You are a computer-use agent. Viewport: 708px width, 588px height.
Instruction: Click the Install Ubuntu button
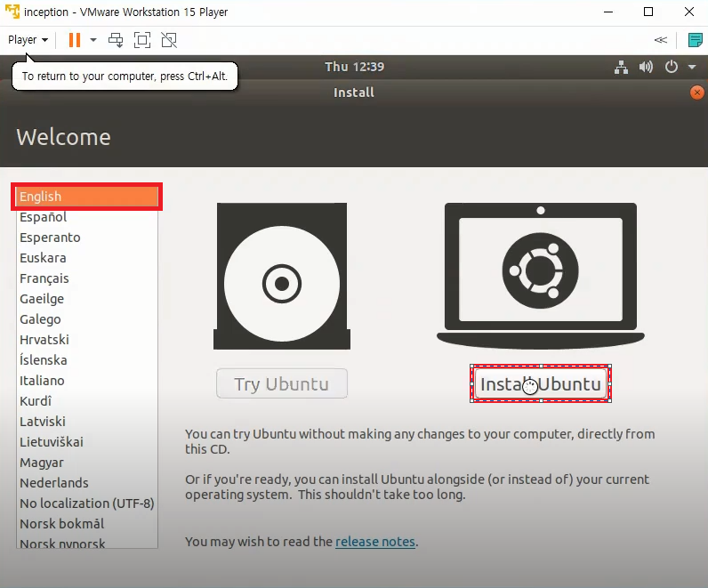pos(541,384)
